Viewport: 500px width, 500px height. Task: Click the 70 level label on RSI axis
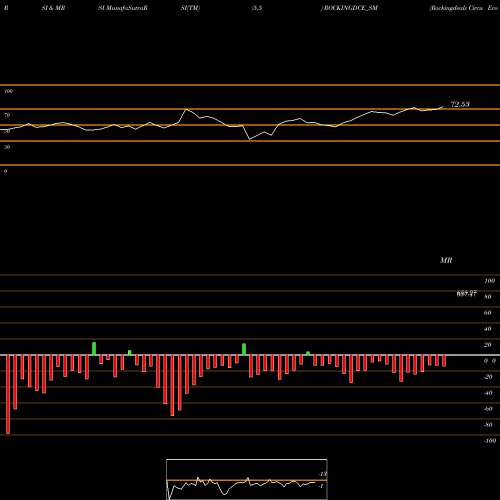point(7,115)
